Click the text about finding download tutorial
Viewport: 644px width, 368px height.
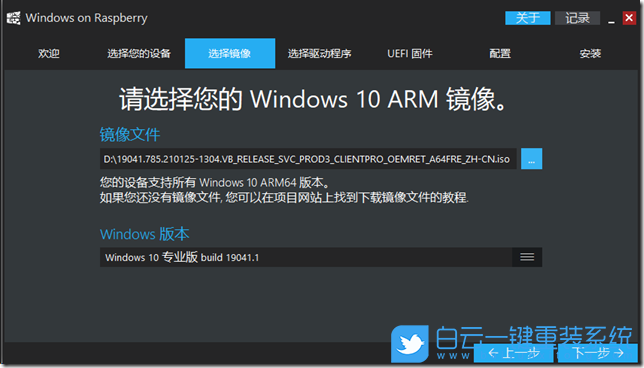(284, 198)
